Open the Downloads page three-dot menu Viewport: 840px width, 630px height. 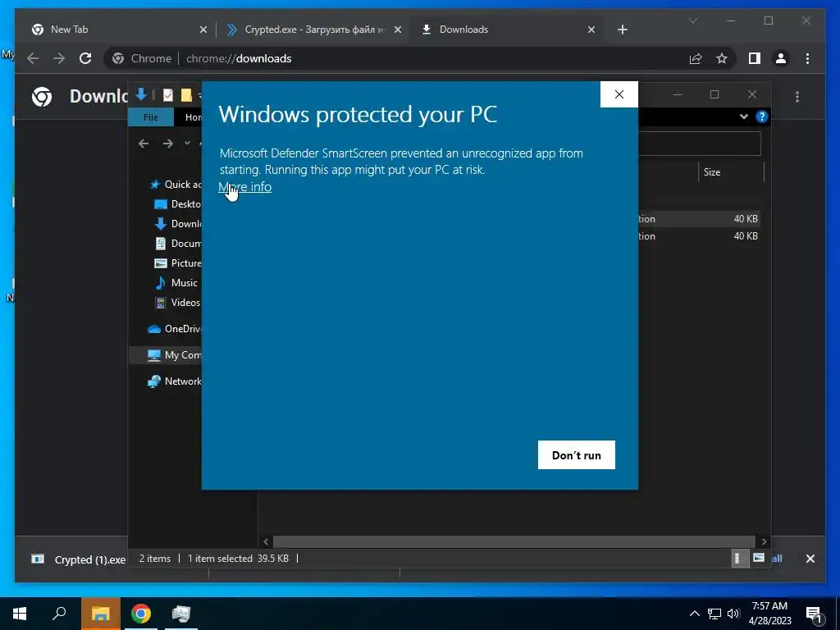(797, 97)
